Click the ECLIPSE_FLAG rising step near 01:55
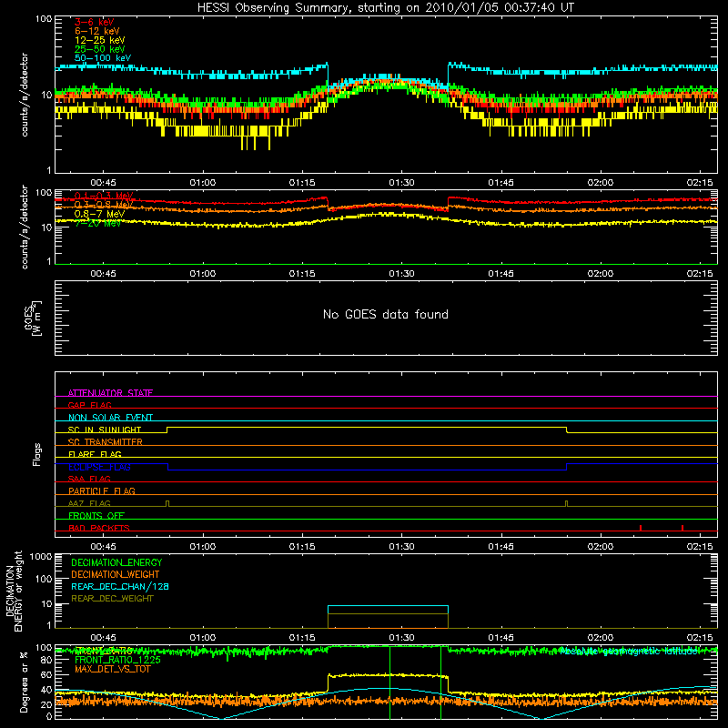 567,467
